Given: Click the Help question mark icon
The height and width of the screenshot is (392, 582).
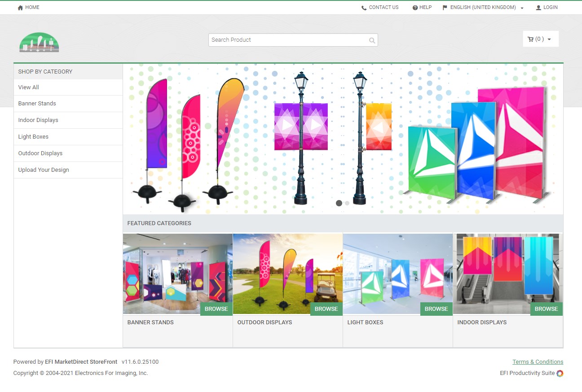Looking at the screenshot, I should [415, 8].
